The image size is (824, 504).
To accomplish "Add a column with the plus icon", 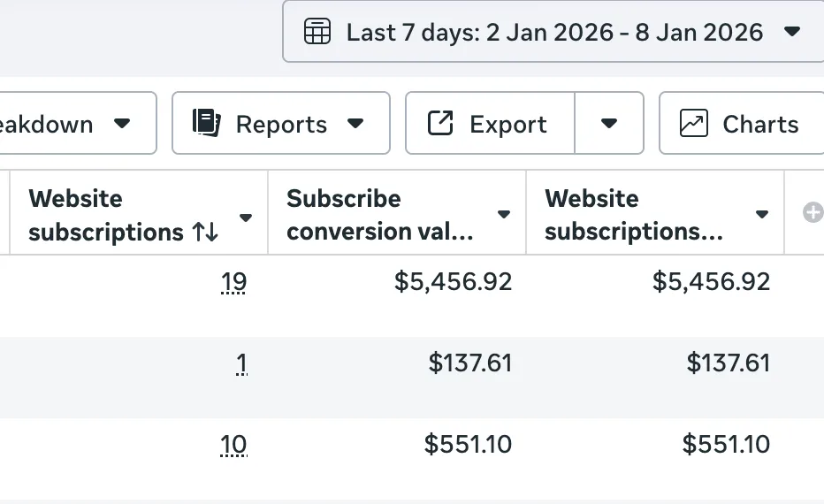I will pyautogui.click(x=813, y=212).
